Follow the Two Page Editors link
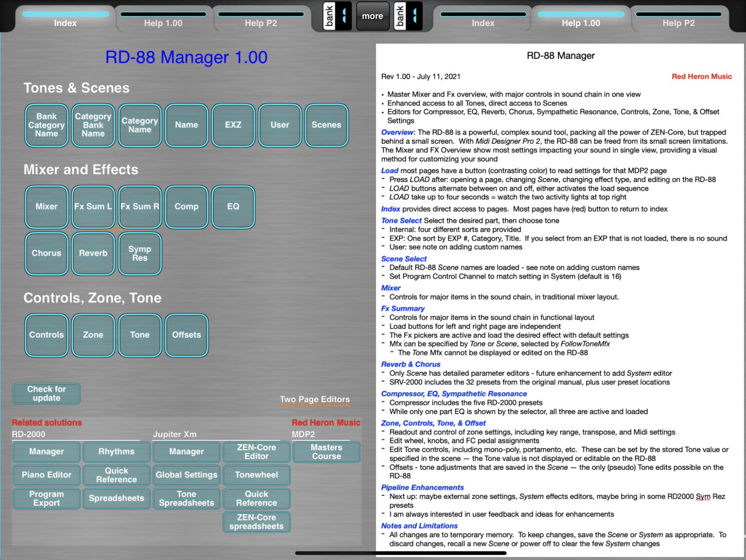 (315, 399)
